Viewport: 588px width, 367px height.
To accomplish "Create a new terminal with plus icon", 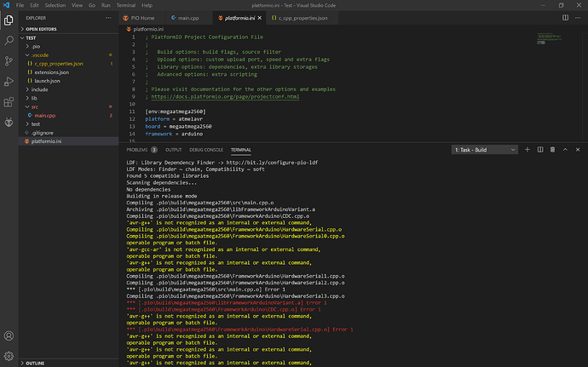I will click(527, 150).
